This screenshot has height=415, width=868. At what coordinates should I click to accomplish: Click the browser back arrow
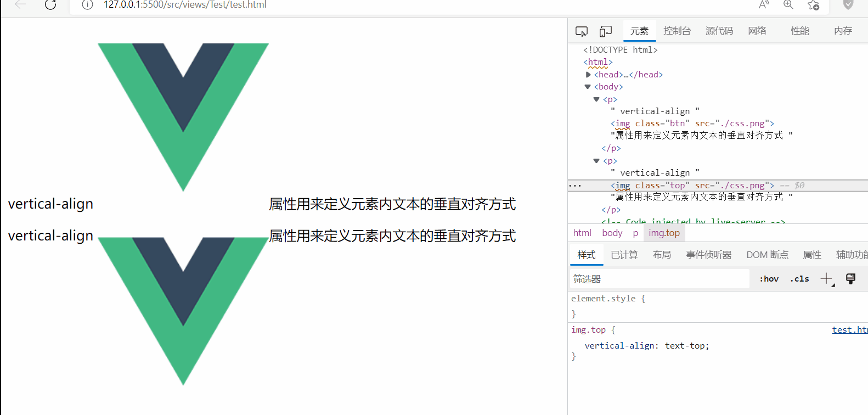pos(20,4)
